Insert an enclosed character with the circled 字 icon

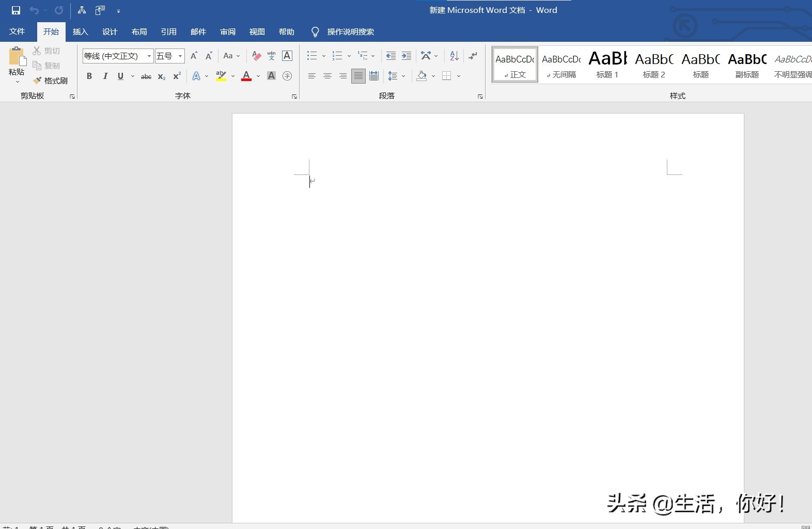[287, 76]
